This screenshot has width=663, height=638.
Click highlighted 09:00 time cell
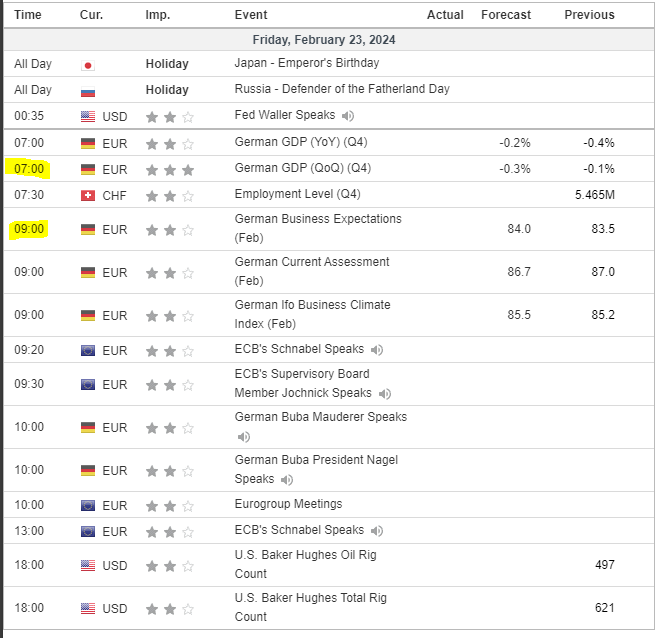point(29,229)
